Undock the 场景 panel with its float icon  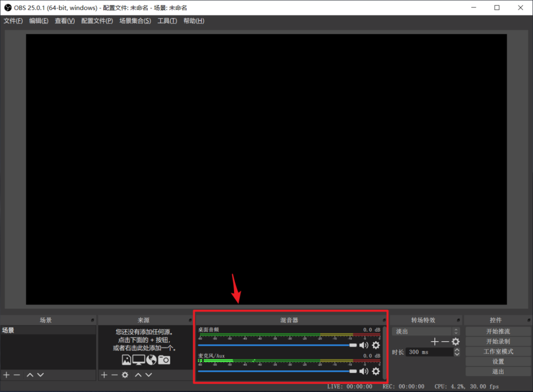point(92,320)
